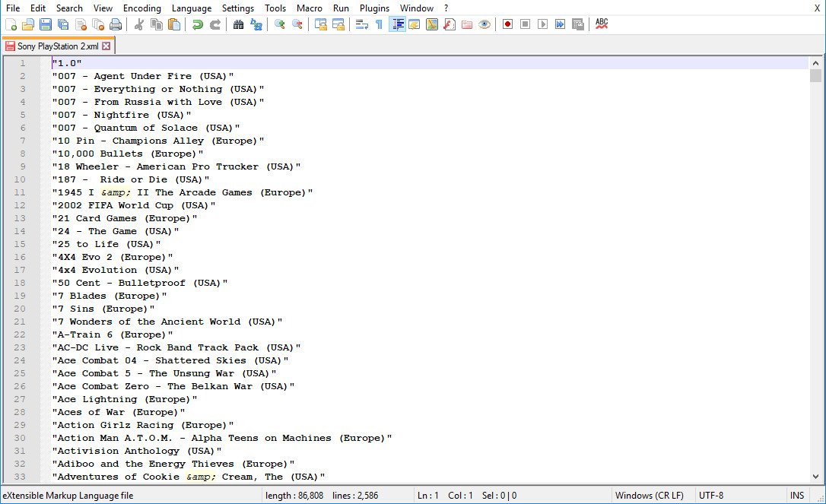Open the Plugins menu
This screenshot has width=826, height=504.
(x=374, y=8)
